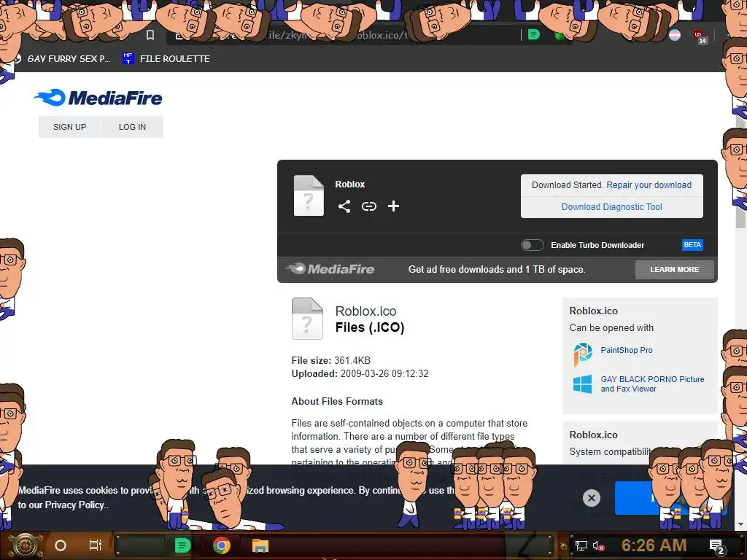Click the page scrollbar down arrow

coord(740,524)
